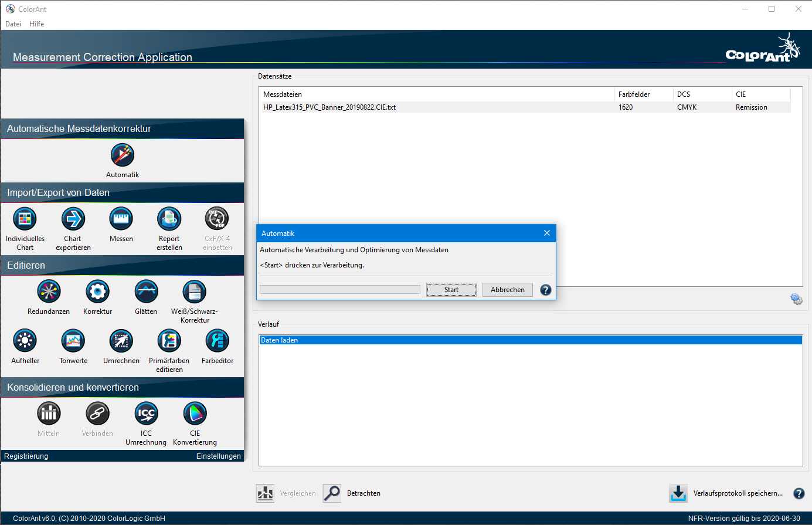
Task: Open the Weiß/Schwarz-Korrektur tool
Action: pyautogui.click(x=194, y=292)
